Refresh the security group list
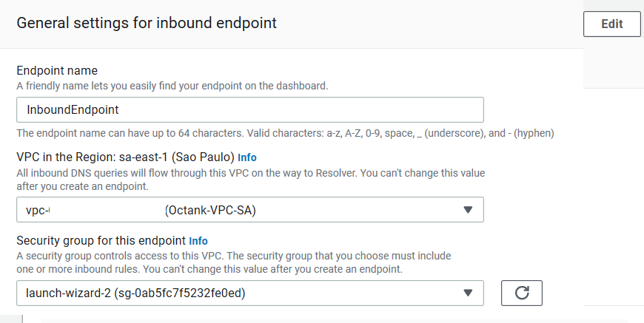 (521, 293)
